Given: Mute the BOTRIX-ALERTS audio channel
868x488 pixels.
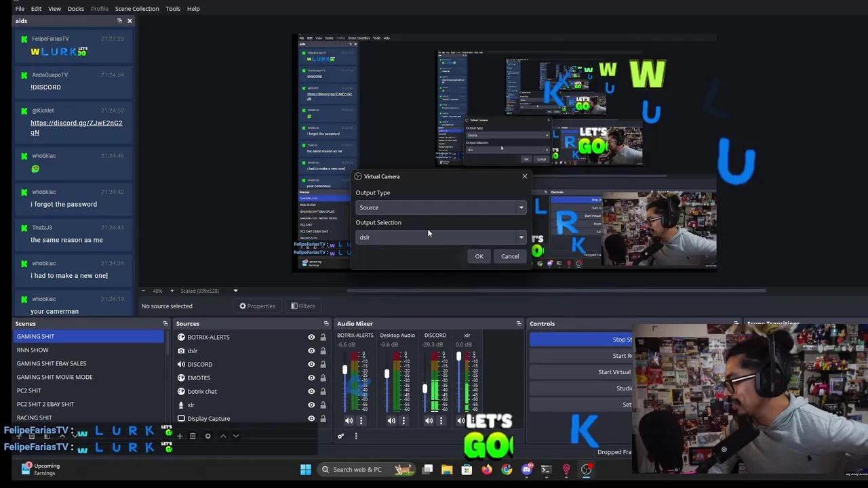Looking at the screenshot, I should [349, 421].
